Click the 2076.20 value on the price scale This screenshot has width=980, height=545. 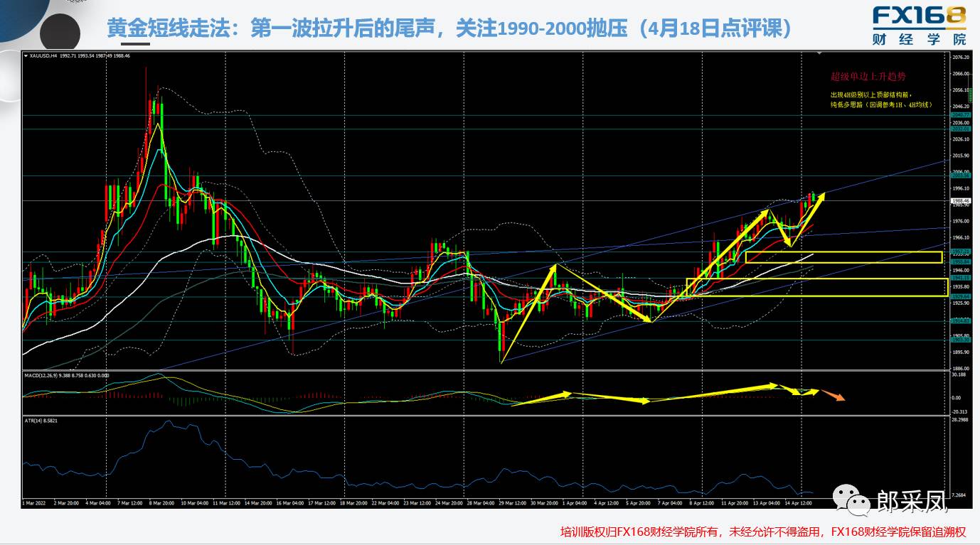coord(960,57)
